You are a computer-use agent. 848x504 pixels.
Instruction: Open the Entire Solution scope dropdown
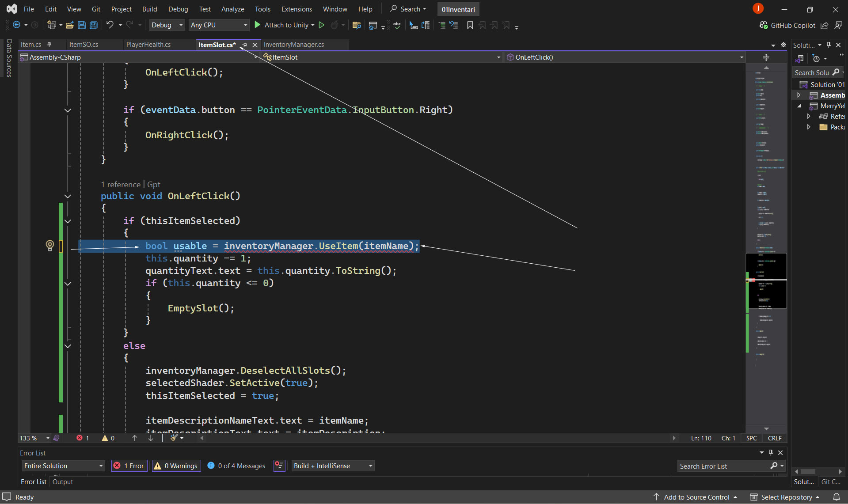[63, 466]
